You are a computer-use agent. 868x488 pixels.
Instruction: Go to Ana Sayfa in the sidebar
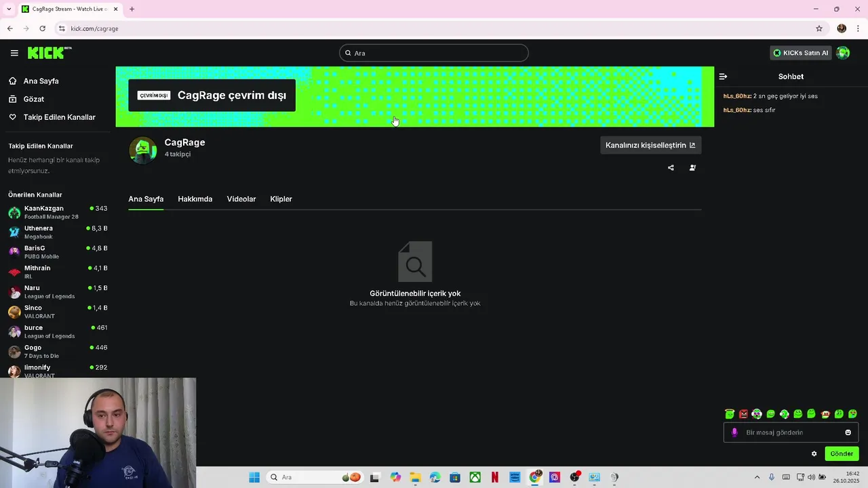34,81
